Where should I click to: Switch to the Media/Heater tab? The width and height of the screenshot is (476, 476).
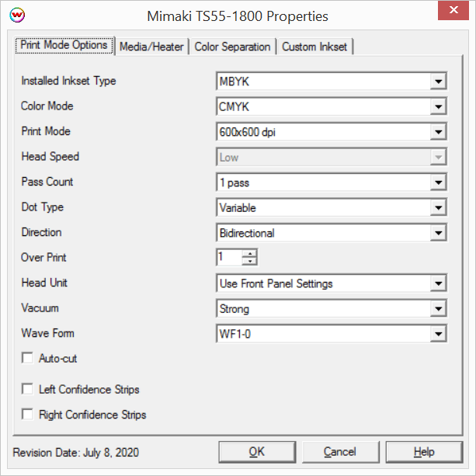pos(151,47)
